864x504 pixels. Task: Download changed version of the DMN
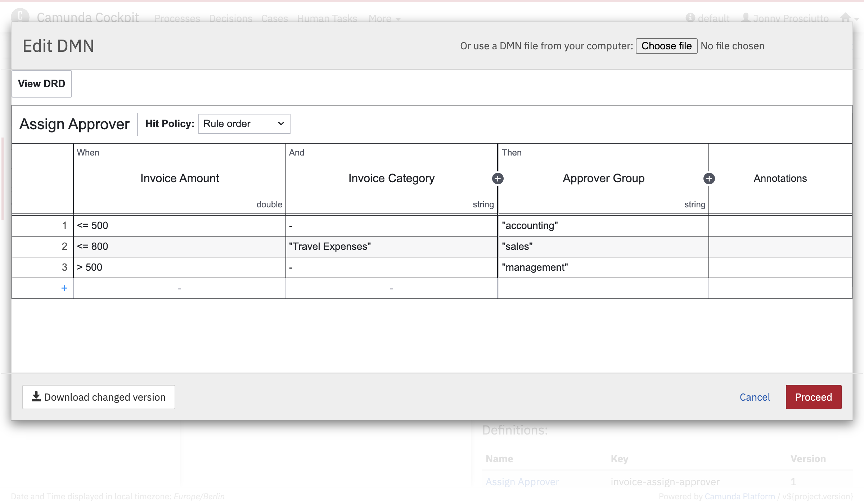pyautogui.click(x=99, y=397)
